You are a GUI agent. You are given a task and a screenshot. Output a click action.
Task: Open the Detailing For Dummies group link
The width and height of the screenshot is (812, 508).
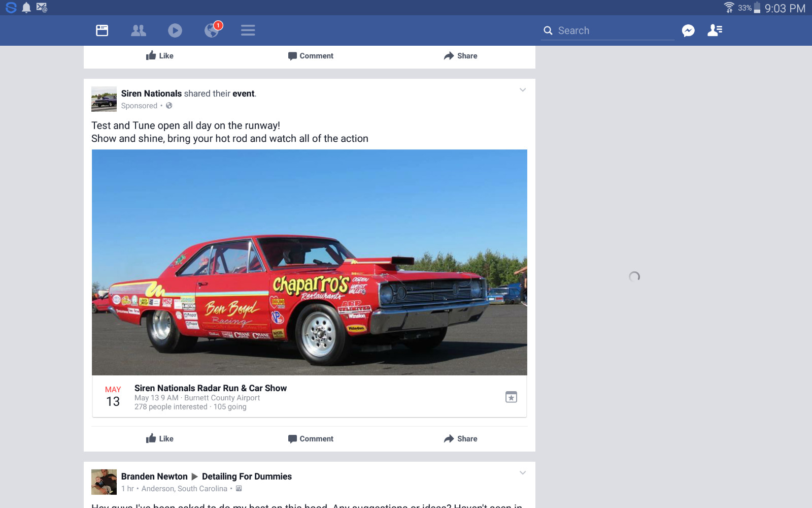tap(247, 477)
